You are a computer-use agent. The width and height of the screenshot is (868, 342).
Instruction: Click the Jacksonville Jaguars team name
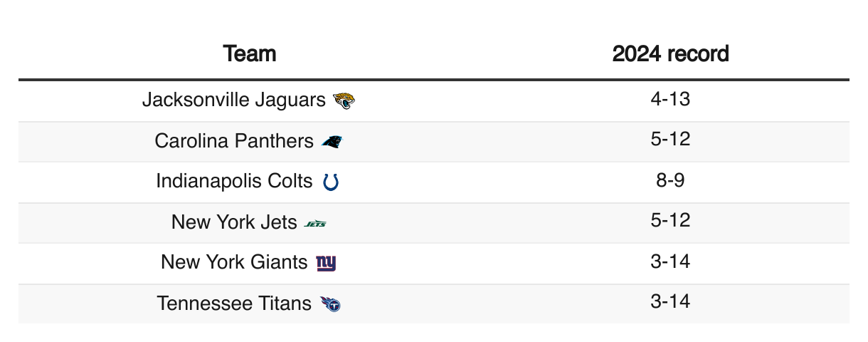point(233,100)
